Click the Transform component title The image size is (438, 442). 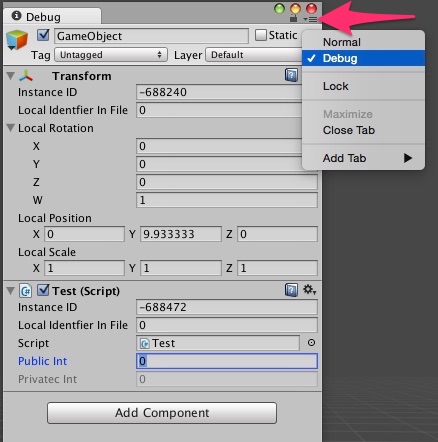click(x=82, y=76)
